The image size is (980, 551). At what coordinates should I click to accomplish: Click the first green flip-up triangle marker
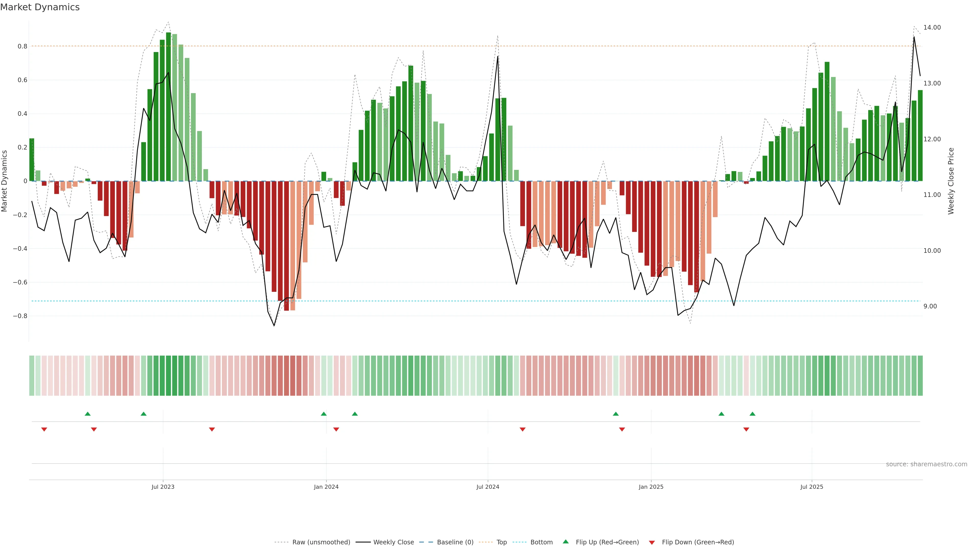tap(88, 414)
